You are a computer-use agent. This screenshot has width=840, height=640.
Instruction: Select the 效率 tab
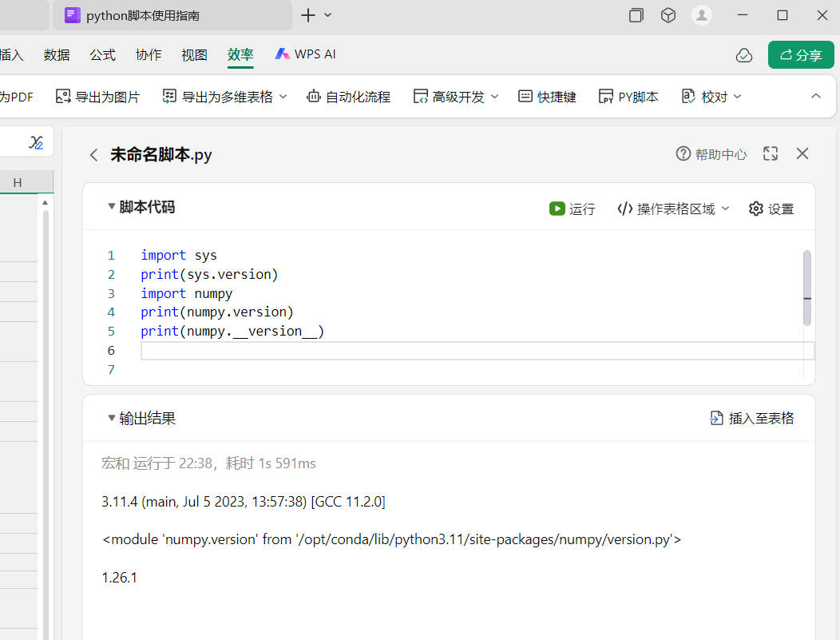240,54
